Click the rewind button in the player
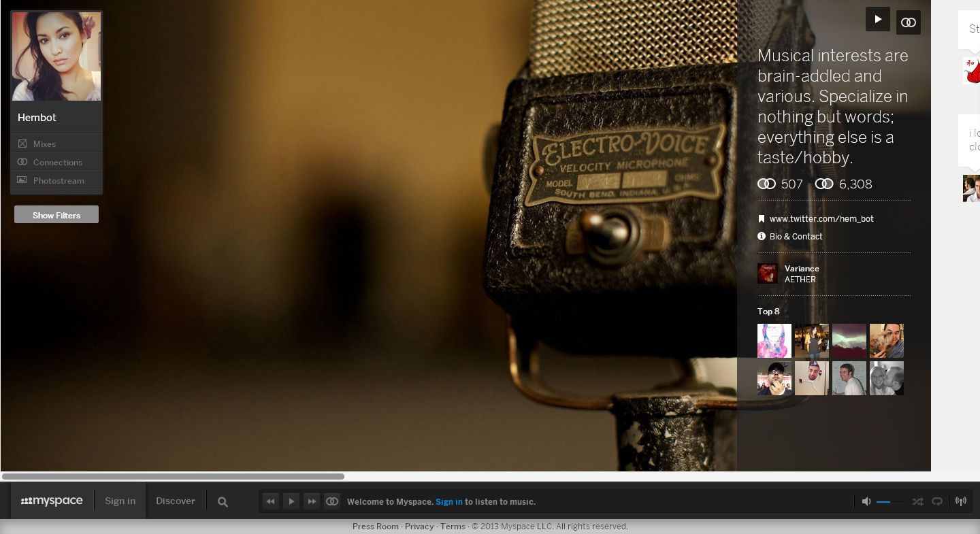980x534 pixels. tap(271, 501)
